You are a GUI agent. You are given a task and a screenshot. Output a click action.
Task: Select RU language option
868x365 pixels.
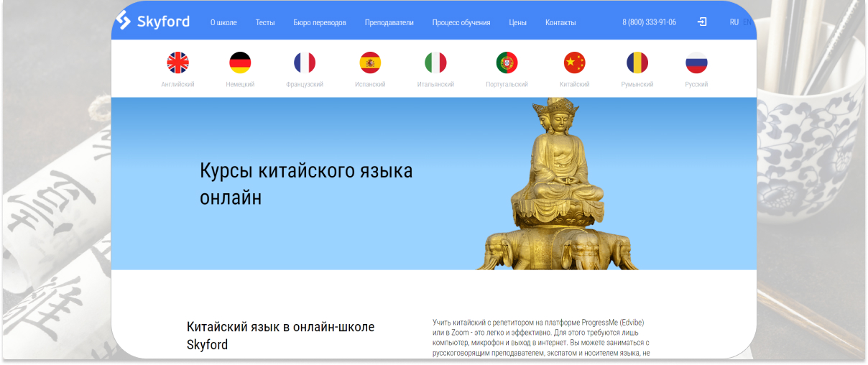[734, 22]
